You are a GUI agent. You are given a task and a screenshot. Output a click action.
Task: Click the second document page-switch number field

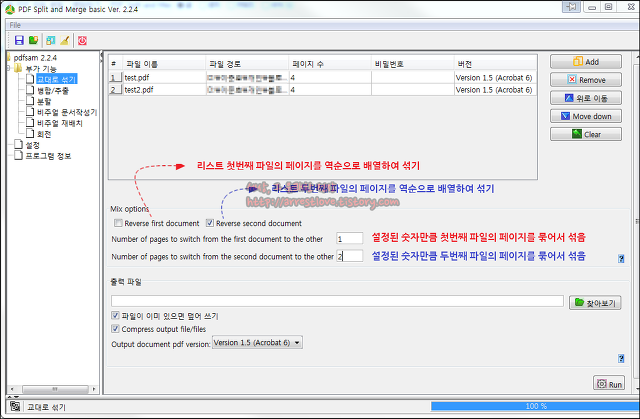coord(349,256)
